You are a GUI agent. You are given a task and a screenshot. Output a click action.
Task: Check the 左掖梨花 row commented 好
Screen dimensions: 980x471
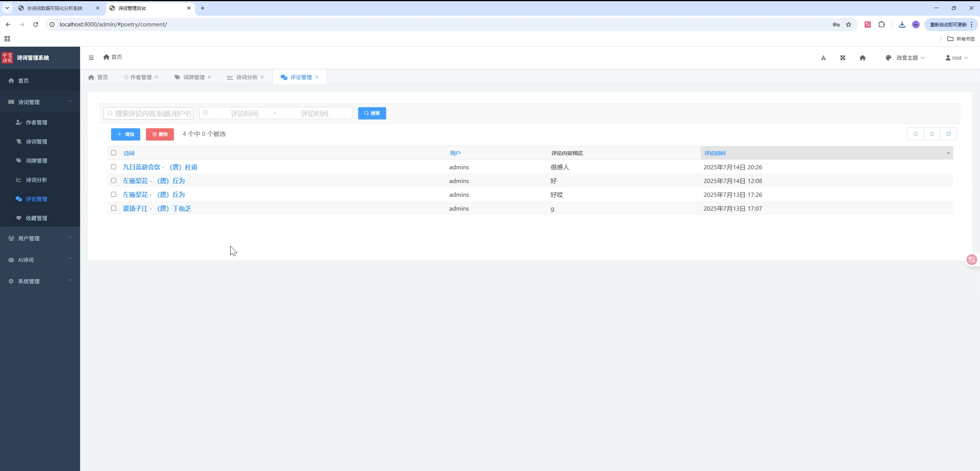click(x=113, y=181)
